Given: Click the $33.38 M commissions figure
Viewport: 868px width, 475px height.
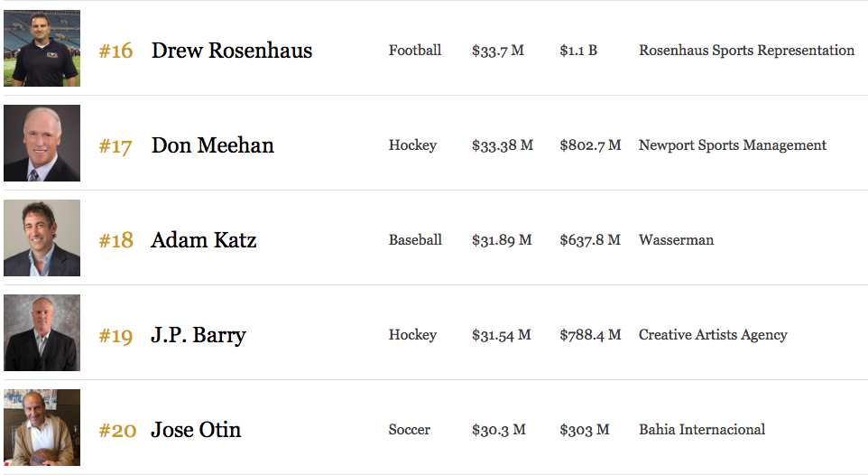Looking at the screenshot, I should coord(503,145).
